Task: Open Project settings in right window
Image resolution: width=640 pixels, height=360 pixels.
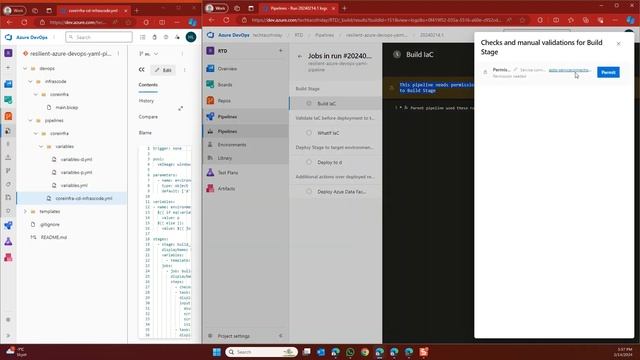Action: click(233, 336)
